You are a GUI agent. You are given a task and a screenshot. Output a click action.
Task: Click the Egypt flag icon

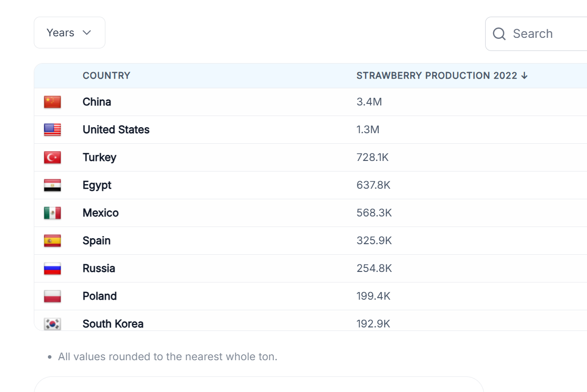coord(52,185)
